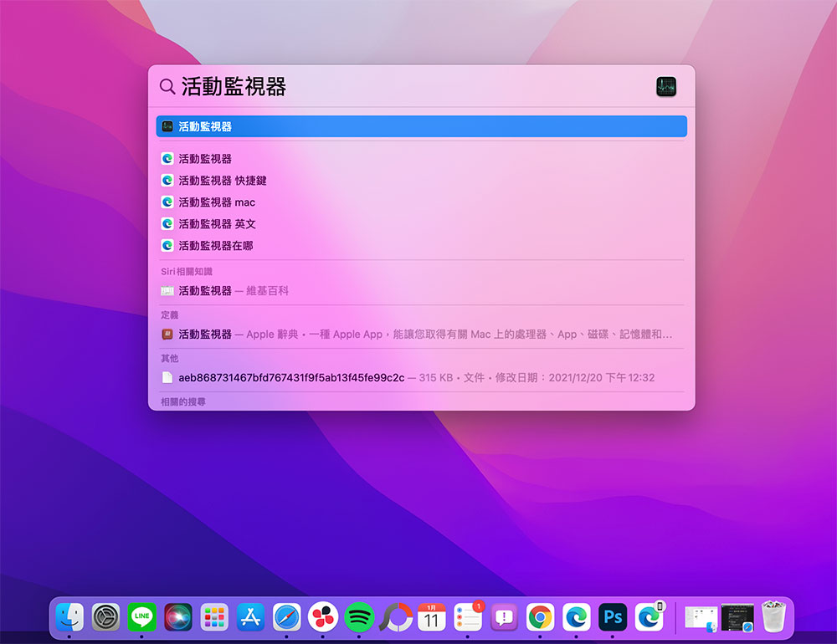Select the Edge web suggestion reading only 活動監視器
The height and width of the screenshot is (644, 837).
pyautogui.click(x=421, y=158)
